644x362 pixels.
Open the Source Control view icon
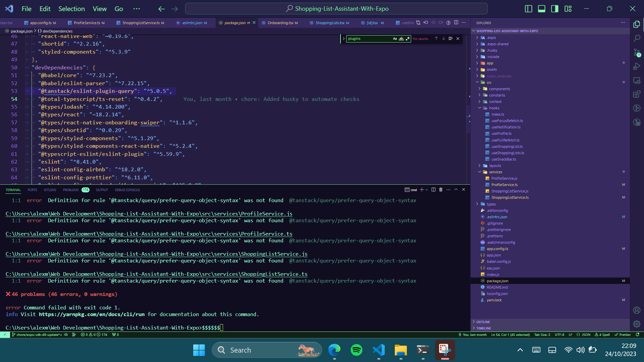(x=637, y=53)
